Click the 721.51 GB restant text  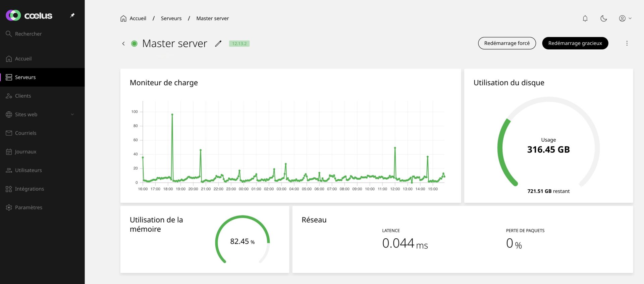click(548, 191)
